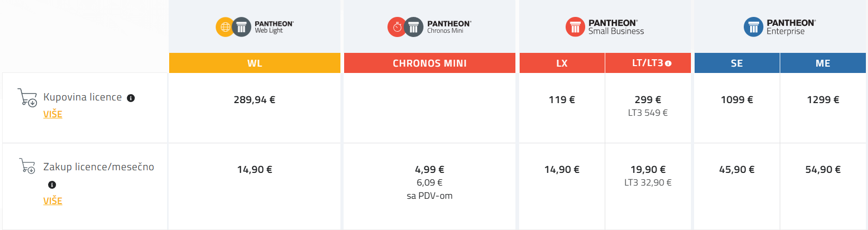Click the 45,90 € SE monthly price
The image size is (868, 230).
tap(737, 170)
